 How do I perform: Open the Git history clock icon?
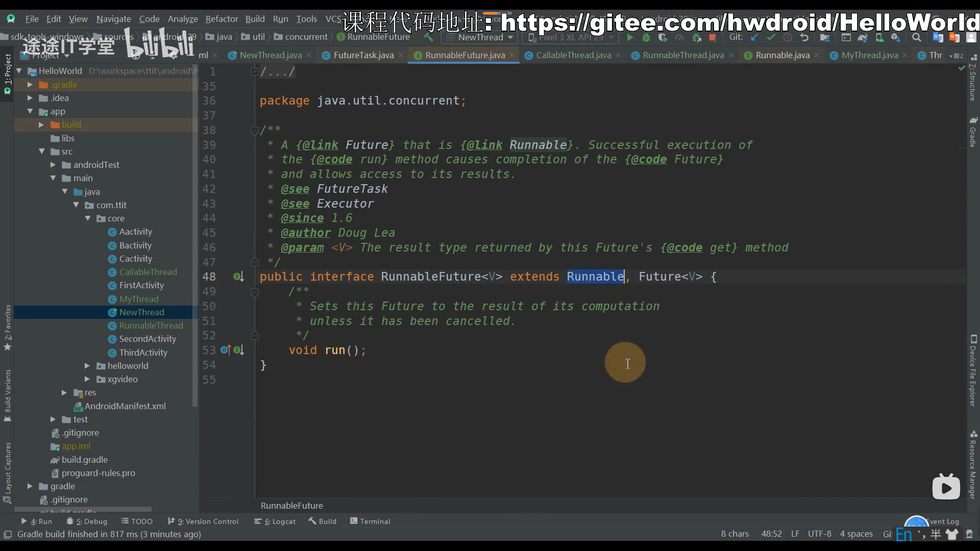788,37
